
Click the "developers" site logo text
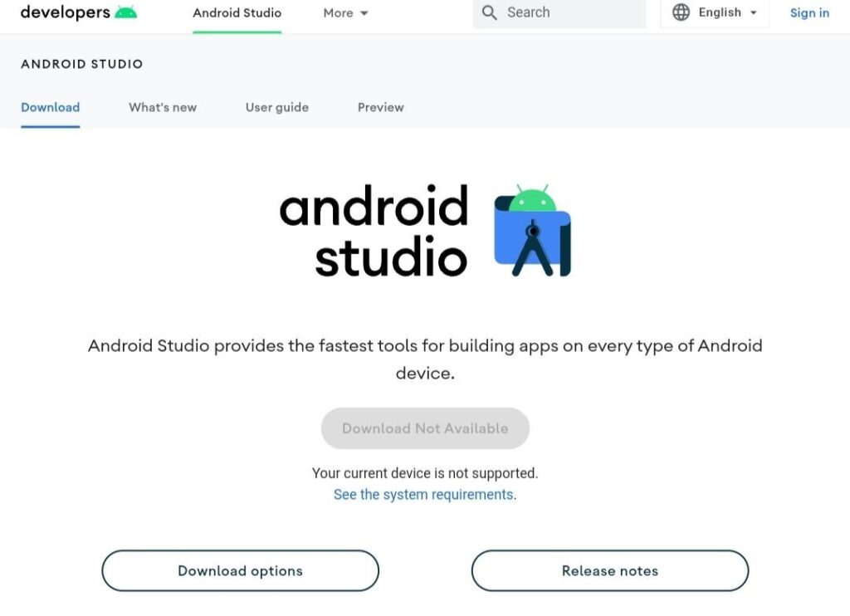click(65, 12)
